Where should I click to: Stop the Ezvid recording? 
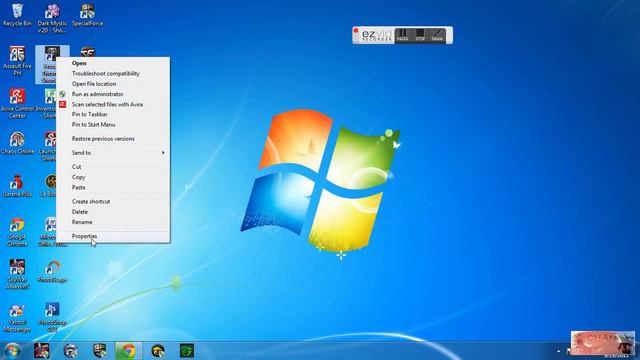click(x=420, y=35)
